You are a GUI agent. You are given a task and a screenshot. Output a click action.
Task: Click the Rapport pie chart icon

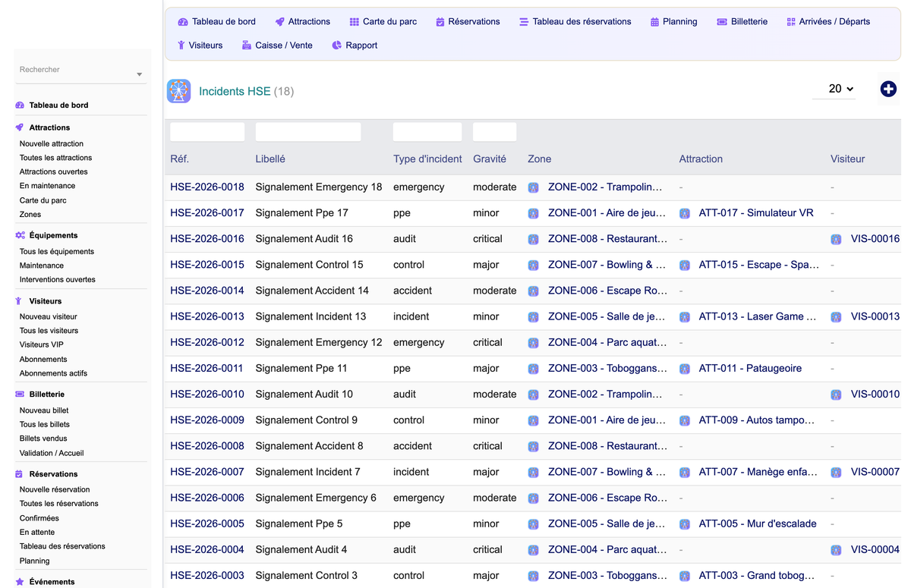[x=337, y=46]
